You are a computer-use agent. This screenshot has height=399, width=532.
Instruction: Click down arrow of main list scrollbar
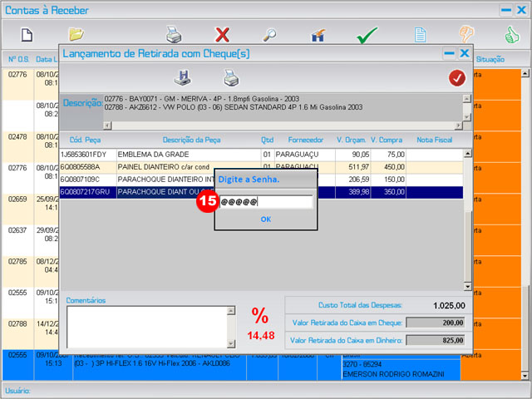point(525,376)
